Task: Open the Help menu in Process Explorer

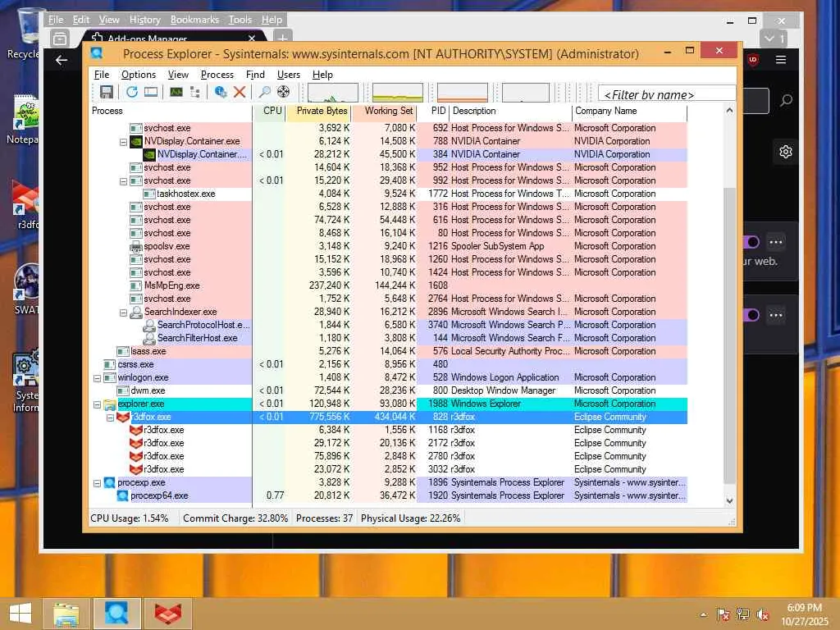Action: 322,75
